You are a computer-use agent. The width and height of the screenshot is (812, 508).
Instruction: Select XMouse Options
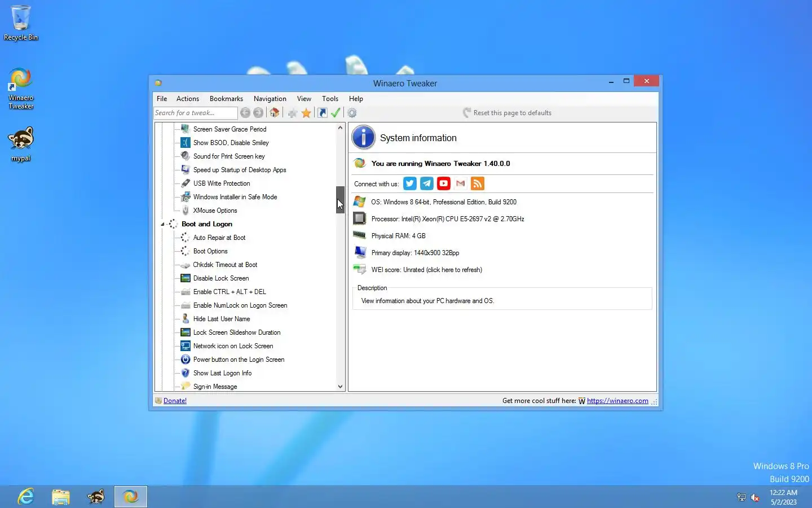tap(215, 211)
